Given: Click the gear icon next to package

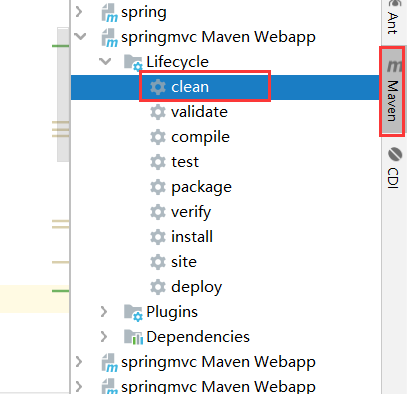Looking at the screenshot, I should point(158,187).
